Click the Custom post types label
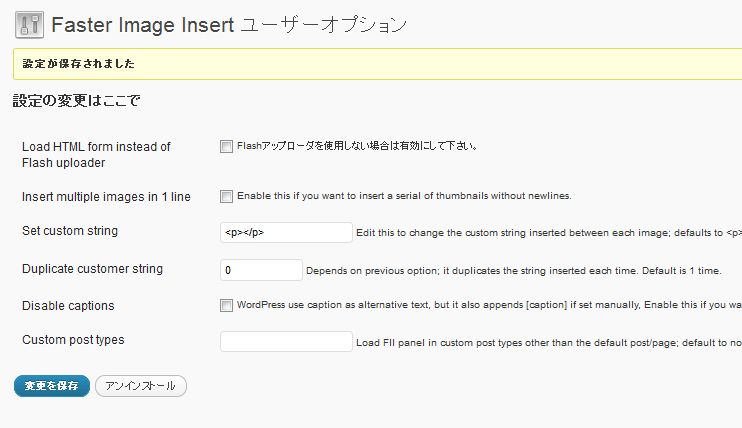Screen dimensions: 742x428 click(73, 340)
